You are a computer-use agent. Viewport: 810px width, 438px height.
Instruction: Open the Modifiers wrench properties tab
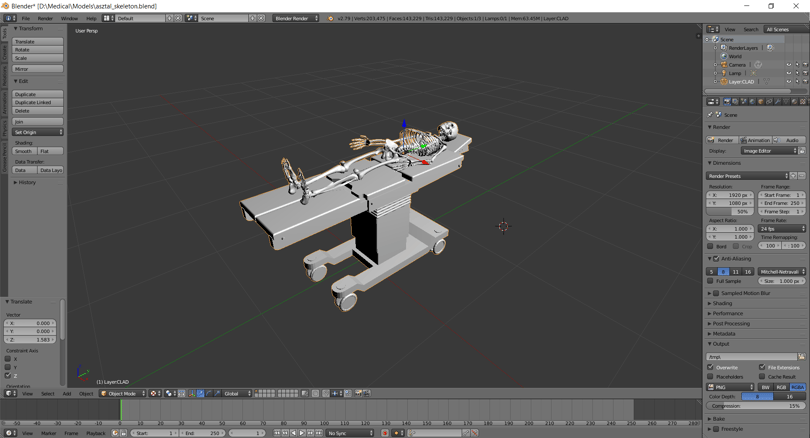click(x=778, y=102)
